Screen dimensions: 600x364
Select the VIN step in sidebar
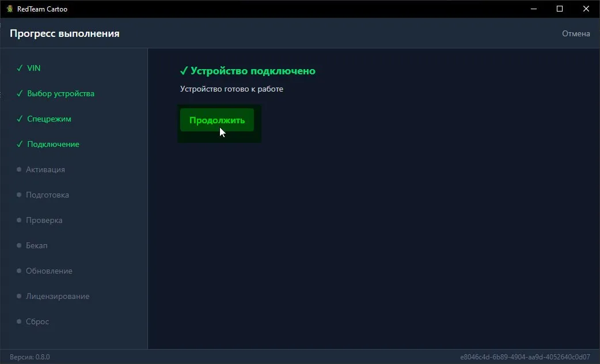(33, 68)
